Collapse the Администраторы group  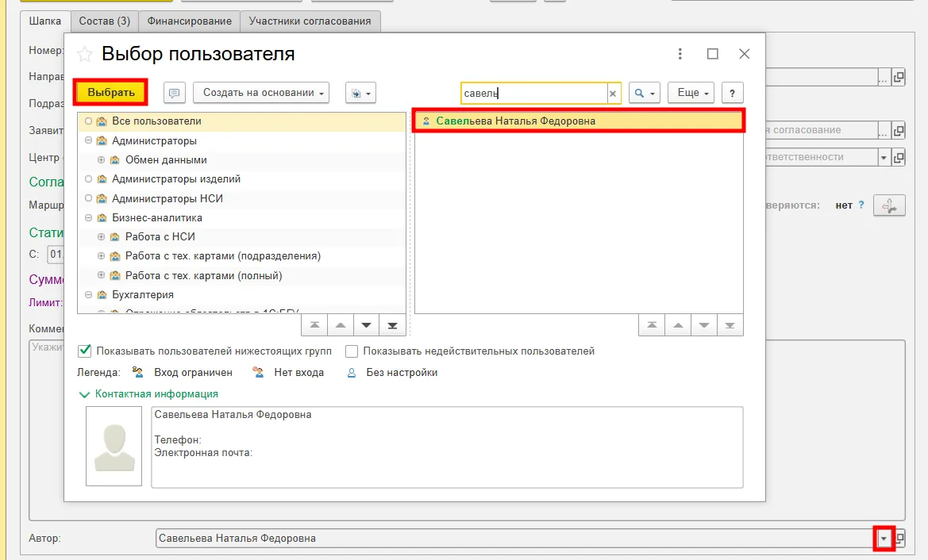click(x=88, y=140)
